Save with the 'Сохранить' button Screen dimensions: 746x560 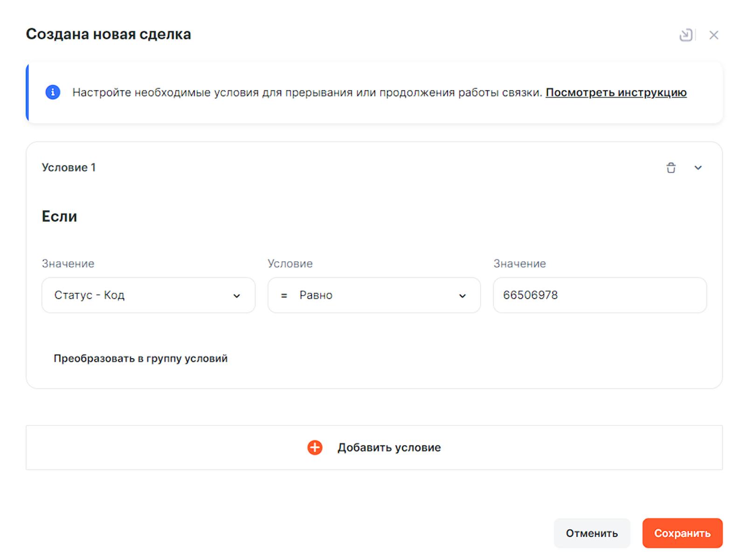[x=682, y=533]
